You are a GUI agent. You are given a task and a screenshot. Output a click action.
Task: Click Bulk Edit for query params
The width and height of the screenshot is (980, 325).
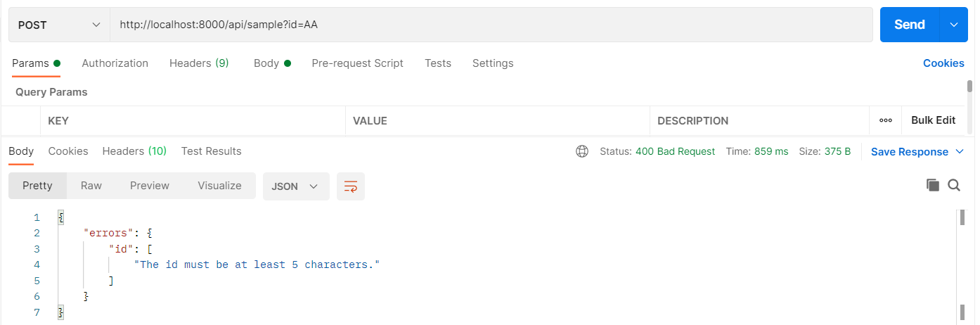933,120
